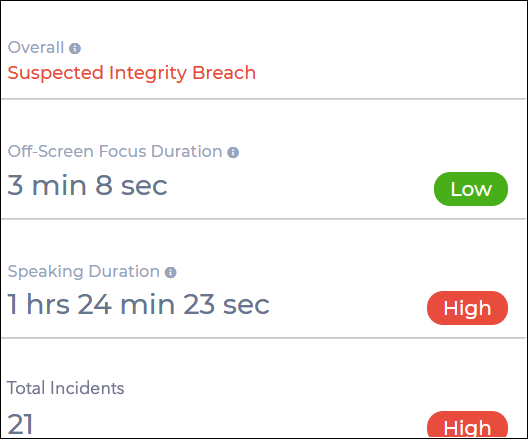Select the 3 min 8 sec value
This screenshot has width=528, height=439.
click(87, 185)
